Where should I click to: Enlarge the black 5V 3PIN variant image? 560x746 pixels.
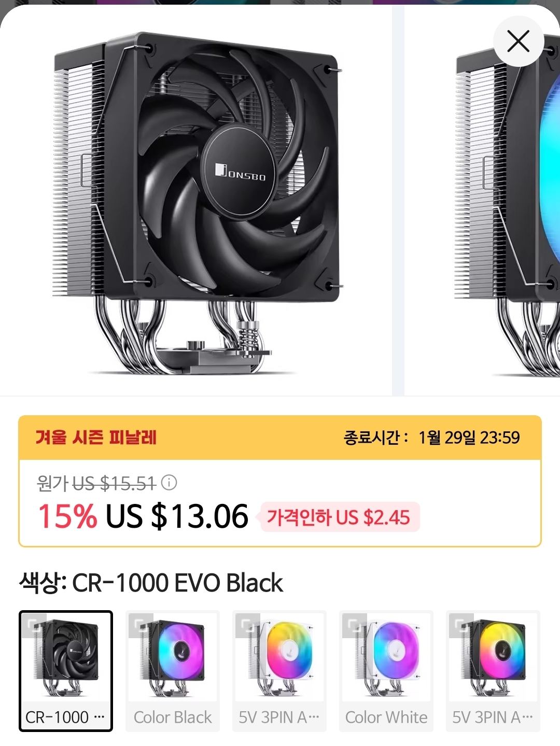[x=461, y=625]
